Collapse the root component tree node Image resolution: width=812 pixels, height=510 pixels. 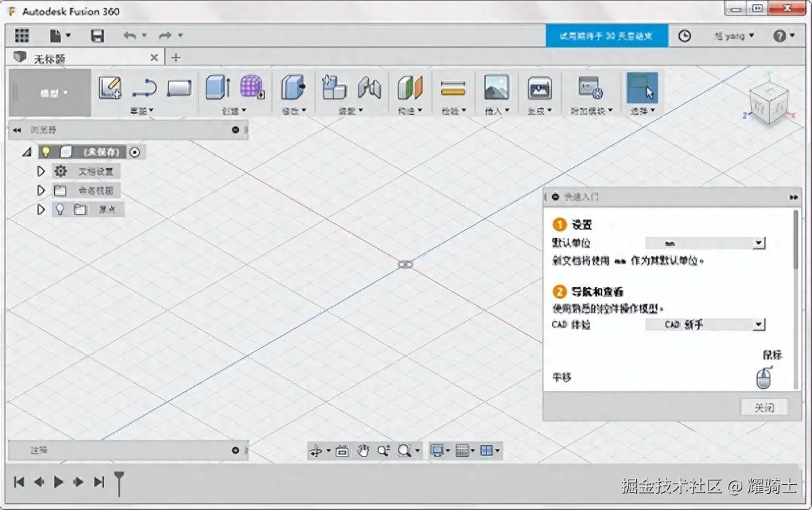coord(27,153)
